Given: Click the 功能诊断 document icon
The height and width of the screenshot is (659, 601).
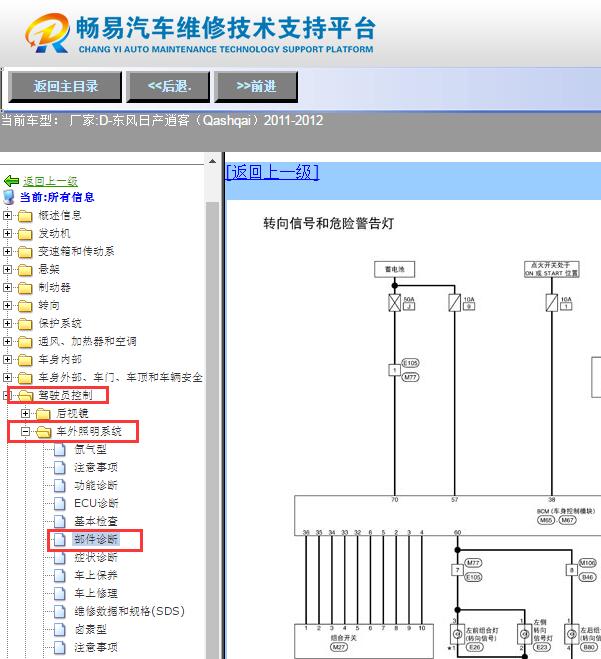Looking at the screenshot, I should point(60,485).
